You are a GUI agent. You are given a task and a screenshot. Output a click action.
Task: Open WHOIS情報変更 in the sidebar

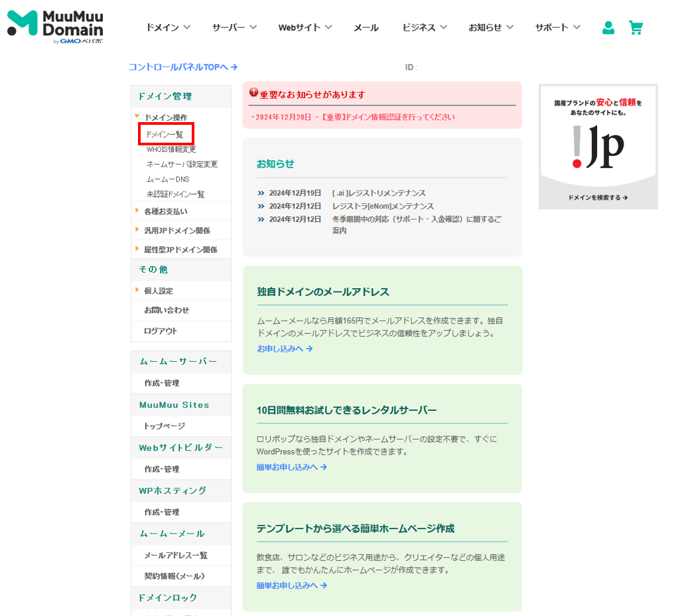pyautogui.click(x=171, y=149)
